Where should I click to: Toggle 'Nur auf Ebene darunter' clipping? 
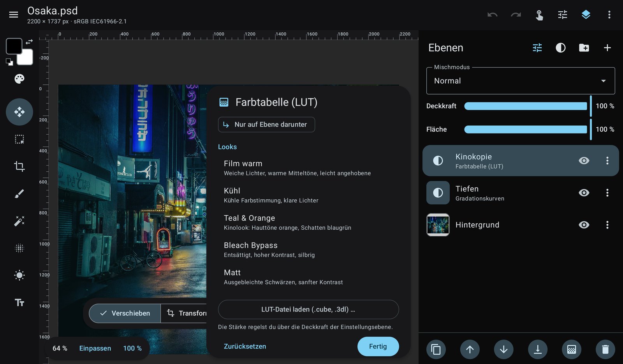[x=266, y=125]
